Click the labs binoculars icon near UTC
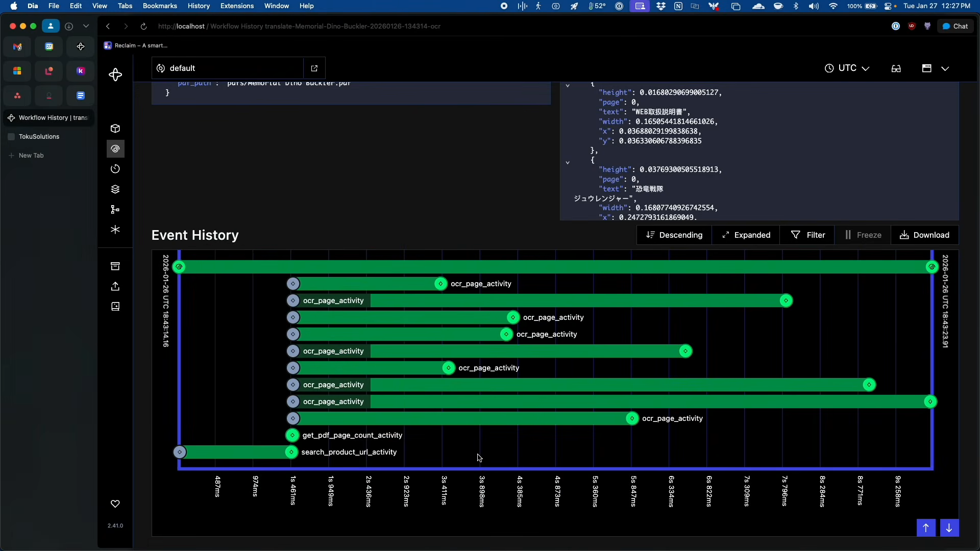The image size is (980, 551). pos(896,68)
